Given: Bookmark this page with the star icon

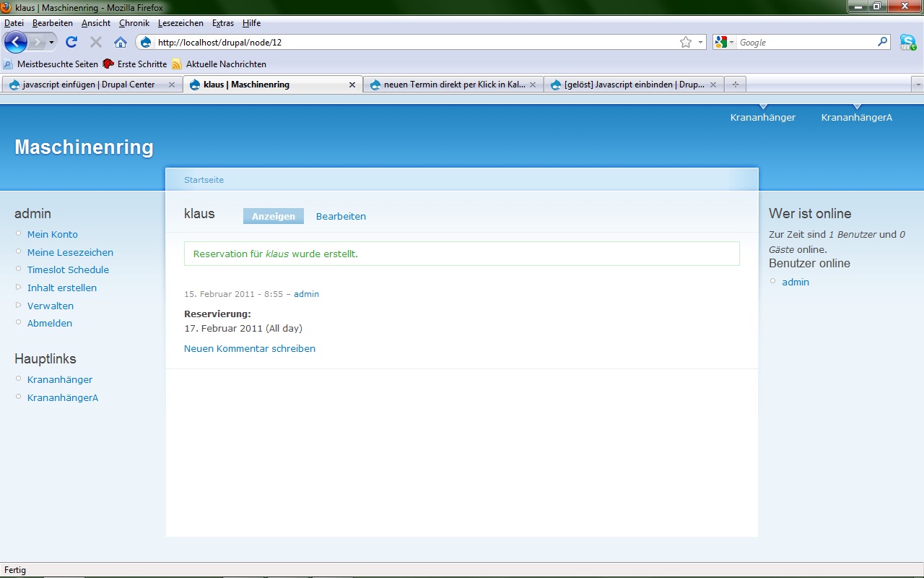Looking at the screenshot, I should pyautogui.click(x=685, y=43).
